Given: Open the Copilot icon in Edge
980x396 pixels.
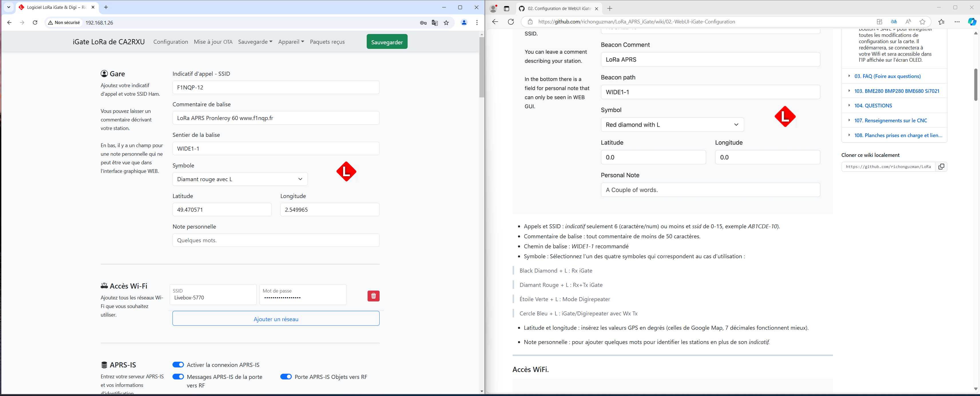Looking at the screenshot, I should pos(972,22).
